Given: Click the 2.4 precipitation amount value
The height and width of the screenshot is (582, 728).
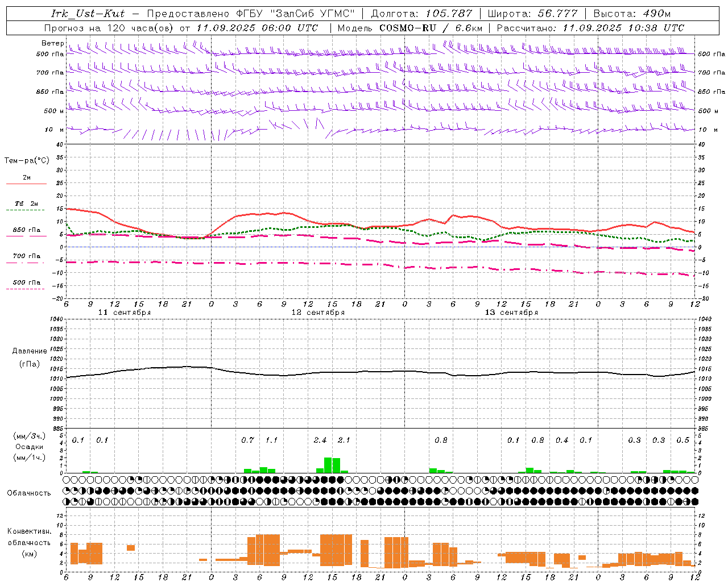Looking at the screenshot, I should pyautogui.click(x=320, y=440).
